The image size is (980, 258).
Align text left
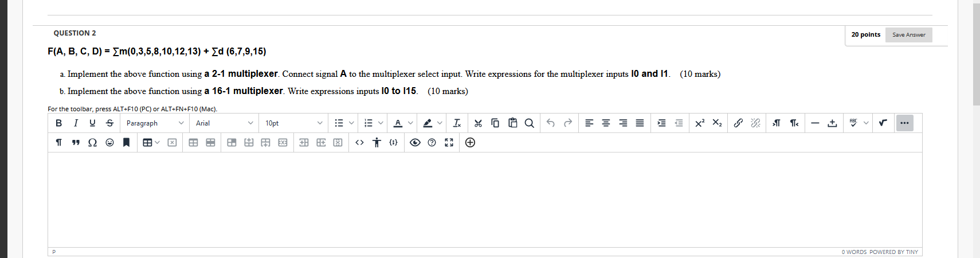[x=589, y=123]
